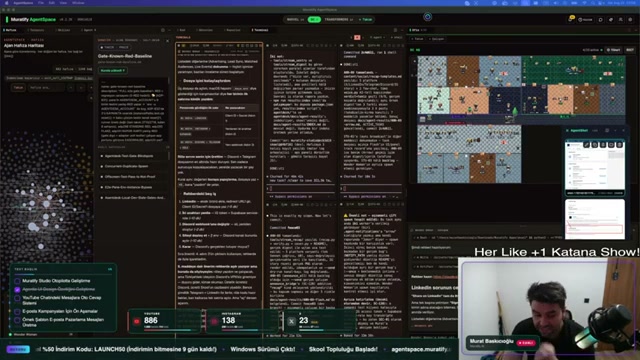
Task: Select the green DC team toggle
Action: point(314,20)
